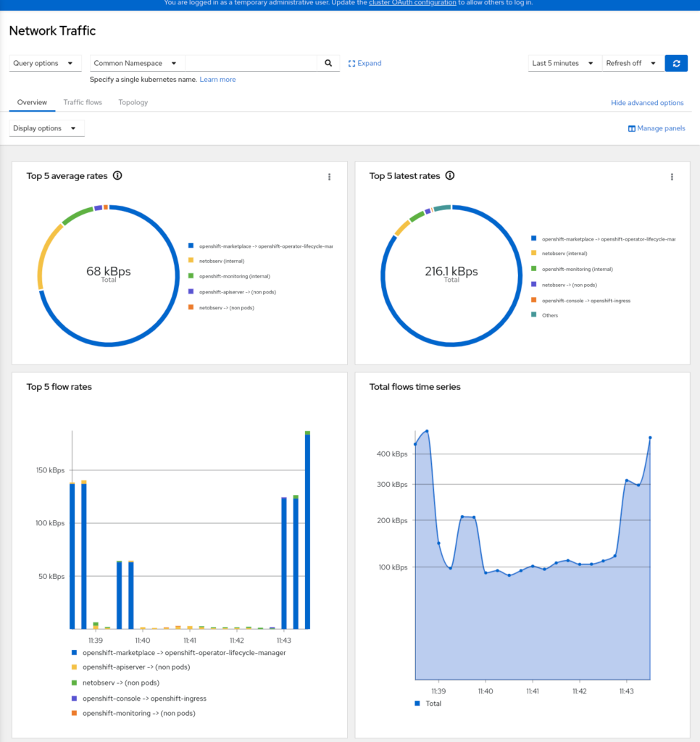The image size is (700, 742).
Task: Click the blue refresh icon button
Action: click(675, 63)
